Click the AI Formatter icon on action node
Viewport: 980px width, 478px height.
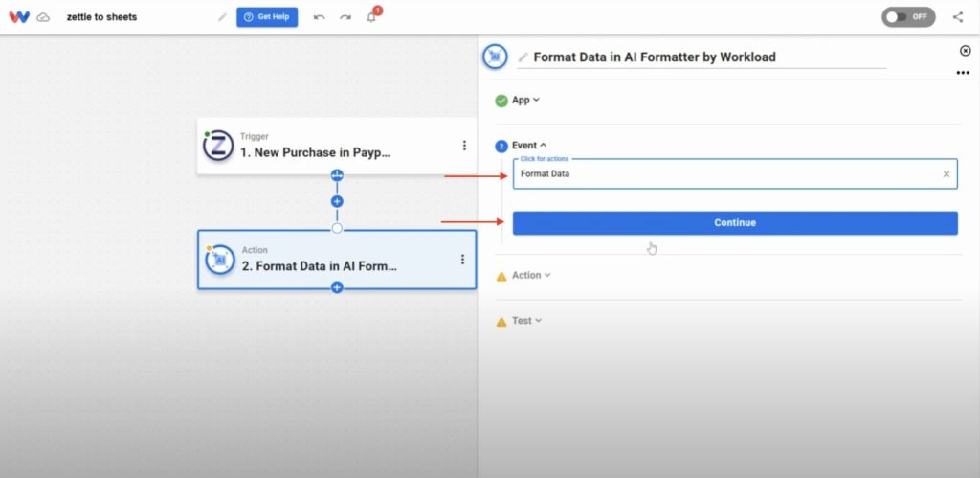pyautogui.click(x=220, y=260)
